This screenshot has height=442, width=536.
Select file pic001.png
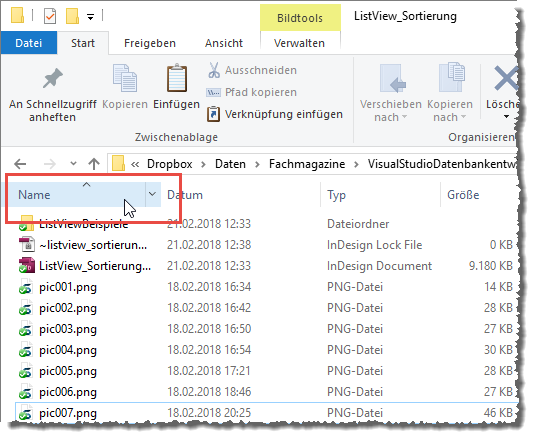tap(68, 287)
